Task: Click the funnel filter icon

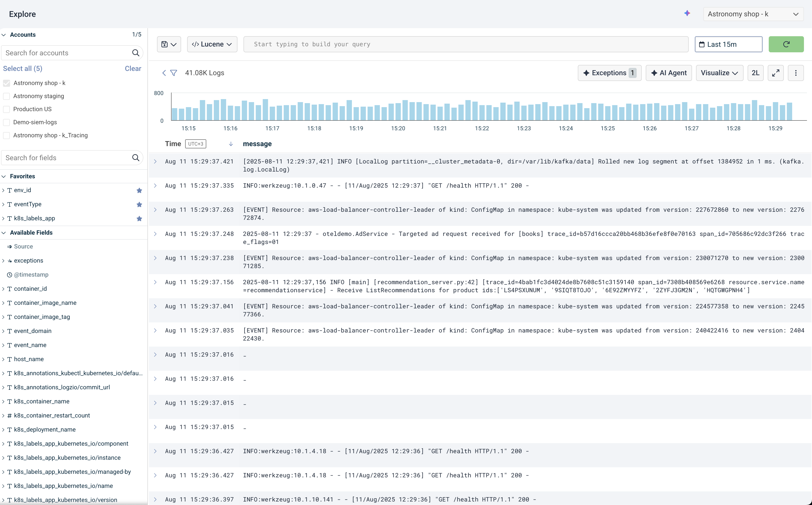Action: click(x=174, y=73)
